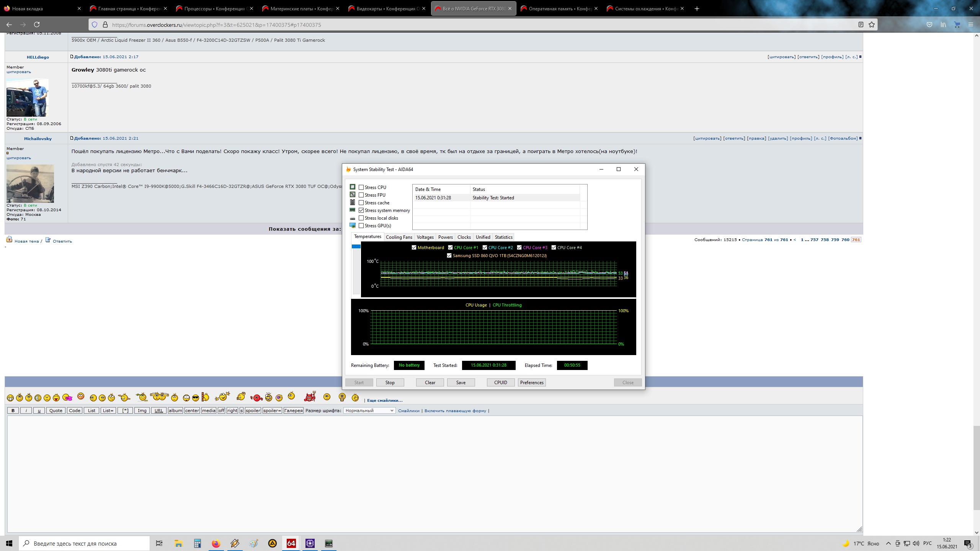Viewport: 980px width, 551px height.
Task: Open AIDA64 from the taskbar icon
Action: point(291,543)
